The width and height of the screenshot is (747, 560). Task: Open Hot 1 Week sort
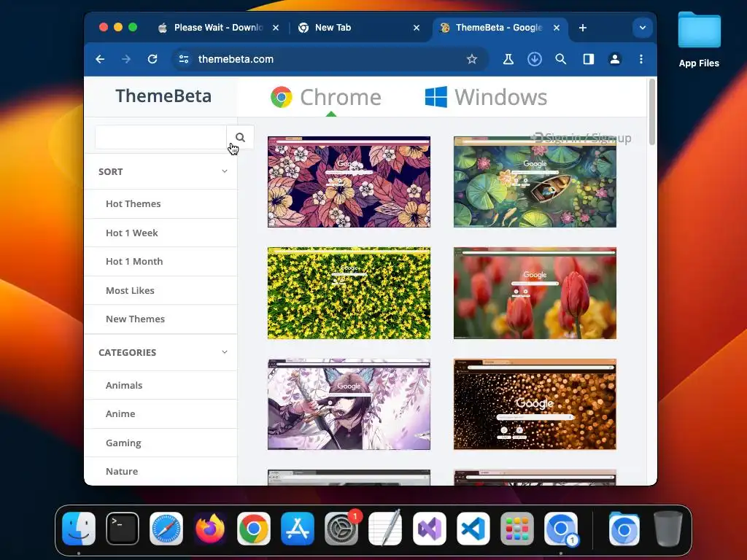pyautogui.click(x=132, y=233)
